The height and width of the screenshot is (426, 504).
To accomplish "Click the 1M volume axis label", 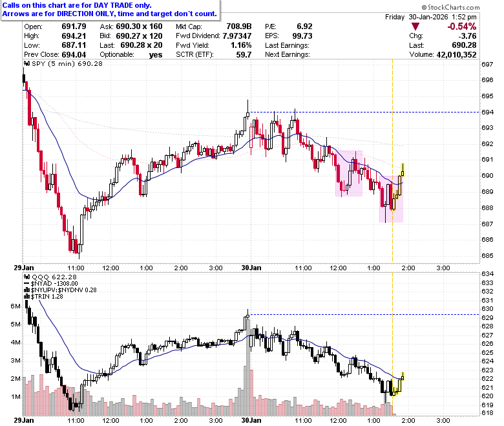I will [x=15, y=397].
